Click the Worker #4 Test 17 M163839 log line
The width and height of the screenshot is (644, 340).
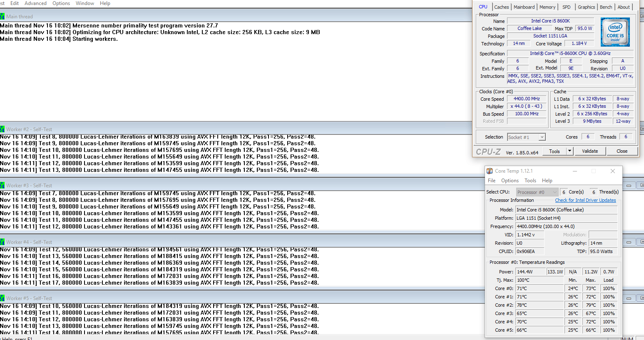(x=159, y=283)
